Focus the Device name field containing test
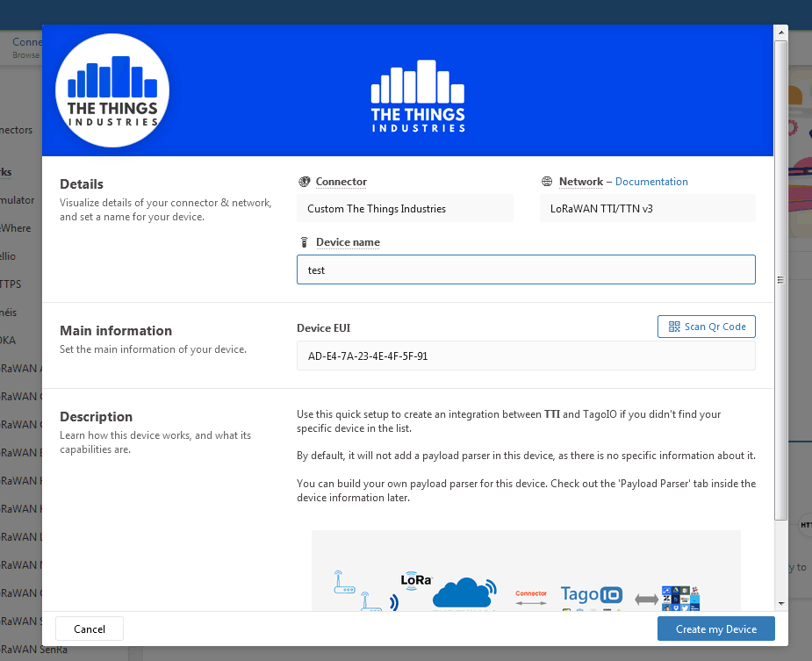This screenshot has height=661, width=812. coord(526,269)
